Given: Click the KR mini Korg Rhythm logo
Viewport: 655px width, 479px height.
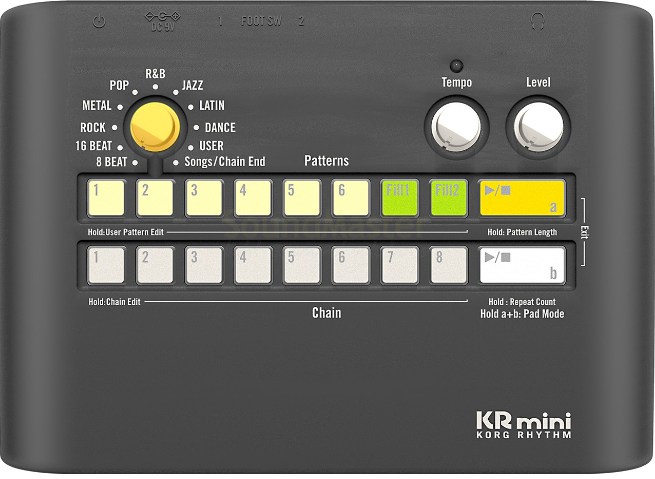Looking at the screenshot, I should [x=524, y=425].
